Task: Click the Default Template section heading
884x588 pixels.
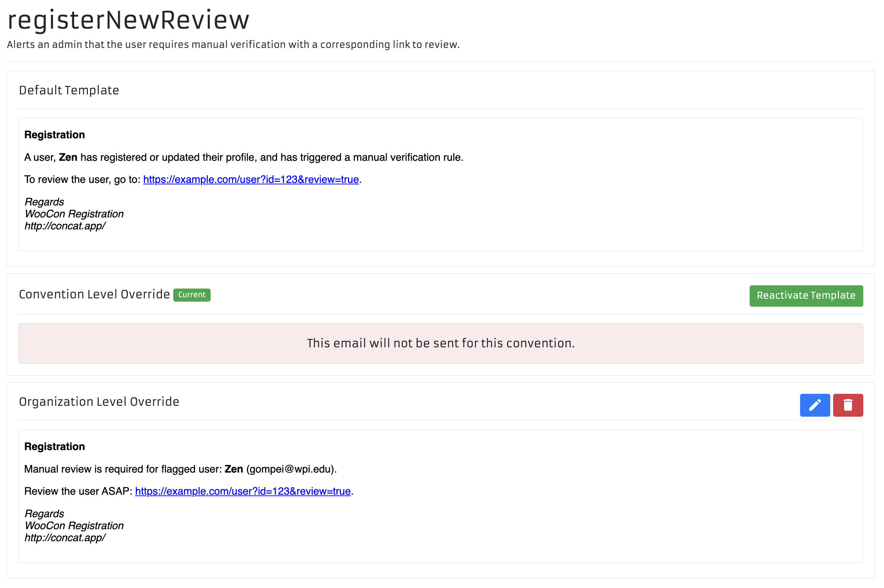Action: [69, 90]
